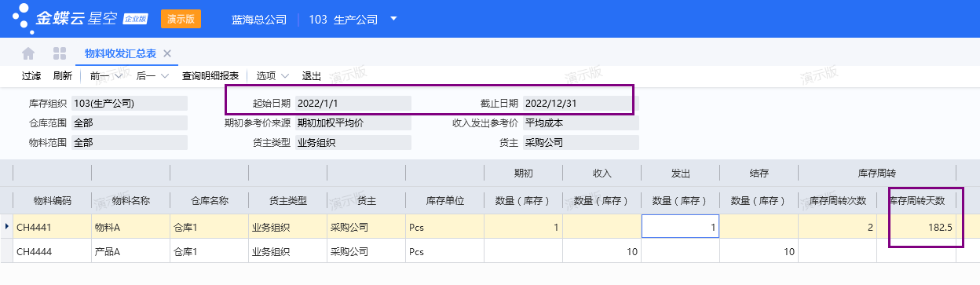Click the 结存 group header

pyautogui.click(x=759, y=173)
